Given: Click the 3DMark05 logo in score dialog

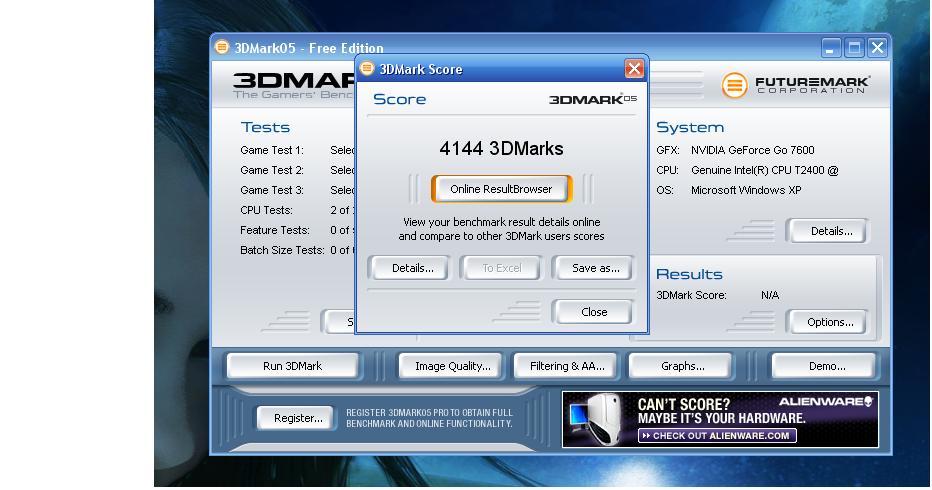Looking at the screenshot, I should click(593, 99).
